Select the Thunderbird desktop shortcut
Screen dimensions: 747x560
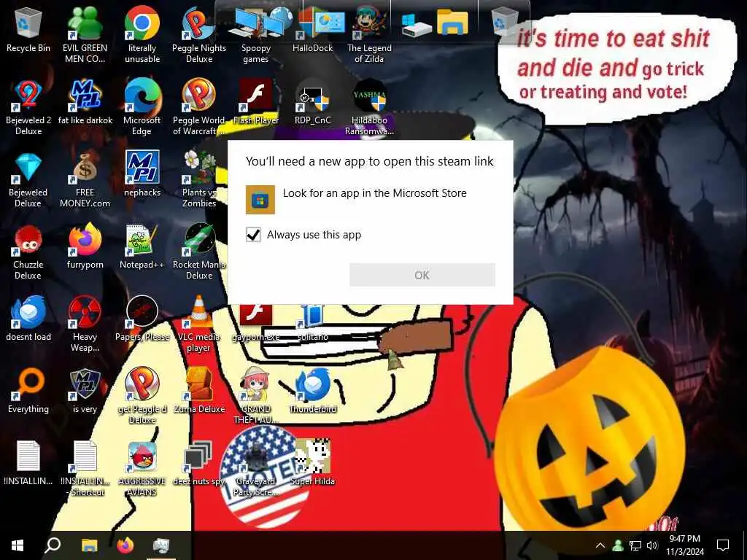[312, 384]
